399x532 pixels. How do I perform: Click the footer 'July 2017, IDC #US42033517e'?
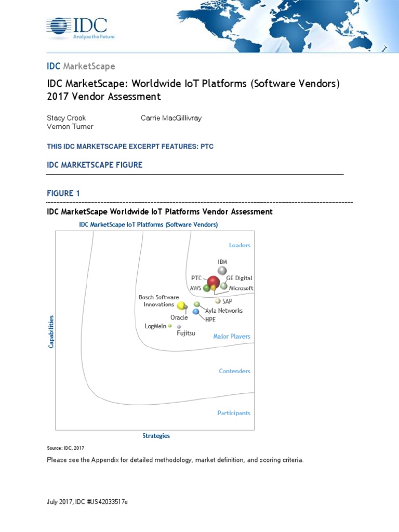coord(87,502)
